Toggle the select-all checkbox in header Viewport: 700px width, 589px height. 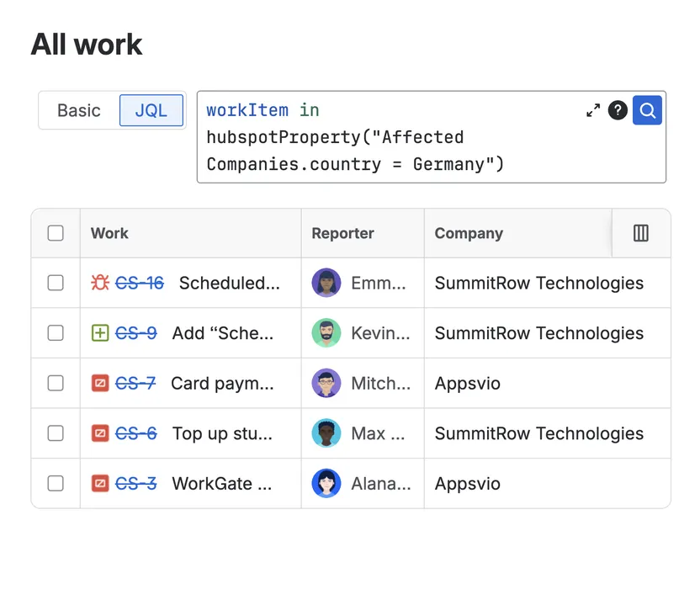(56, 233)
